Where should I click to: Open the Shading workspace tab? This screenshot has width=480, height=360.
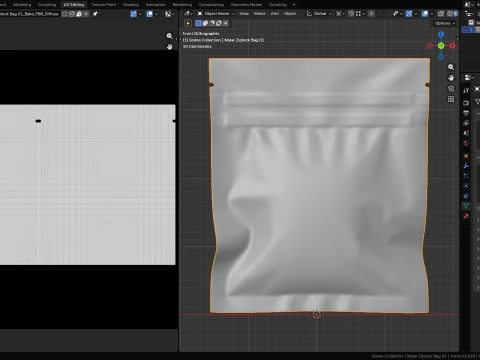(131, 5)
